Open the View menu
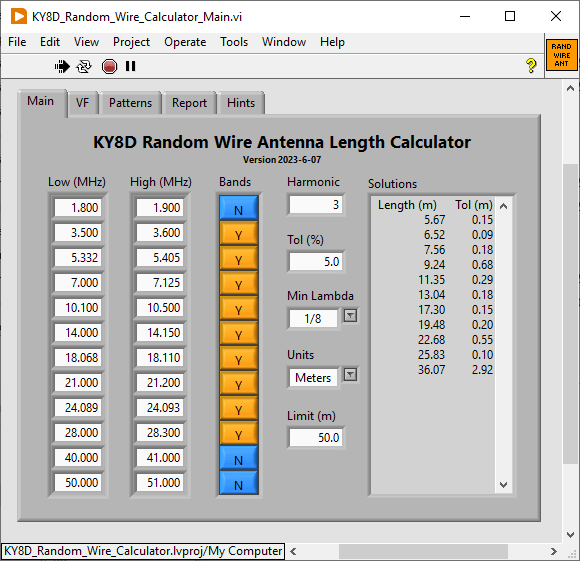This screenshot has width=580, height=561. pyautogui.click(x=86, y=42)
